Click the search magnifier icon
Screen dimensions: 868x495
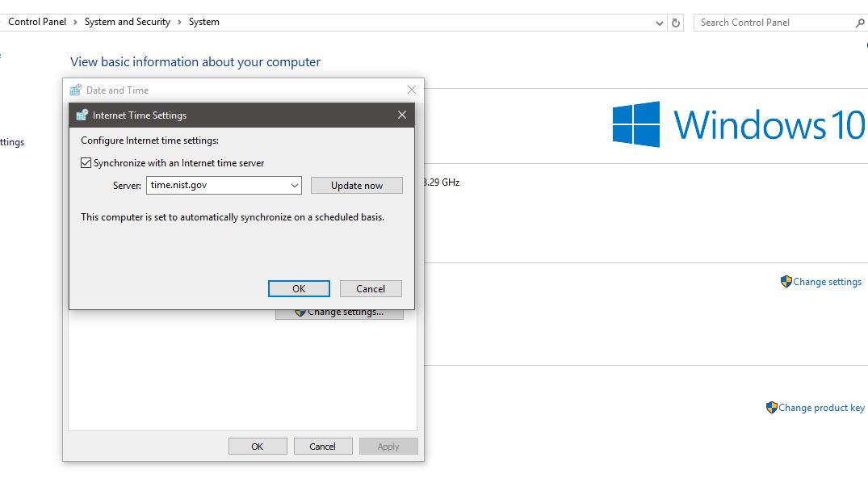pos(860,23)
